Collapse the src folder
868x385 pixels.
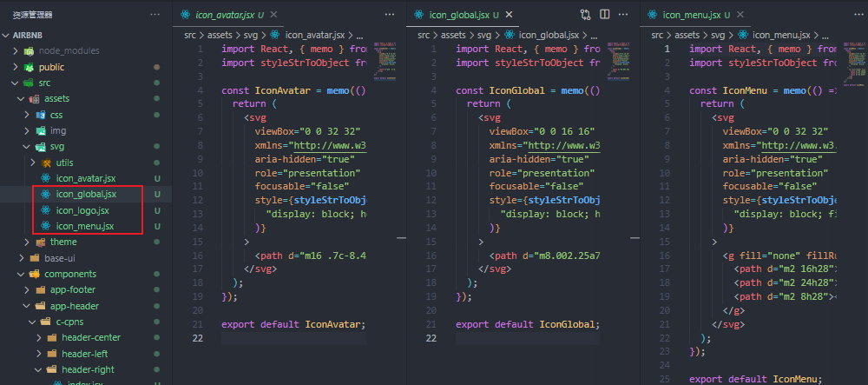pos(16,83)
